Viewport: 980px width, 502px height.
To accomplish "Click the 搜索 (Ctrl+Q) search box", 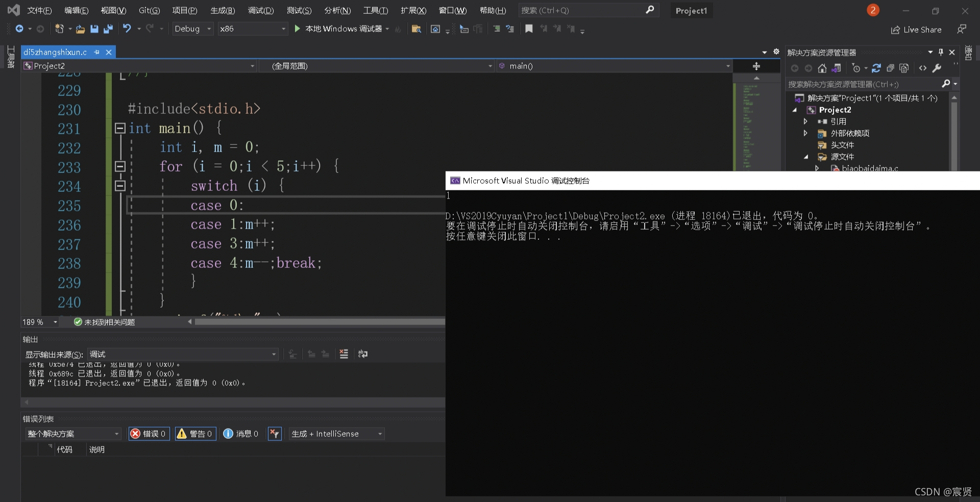I will tap(588, 10).
